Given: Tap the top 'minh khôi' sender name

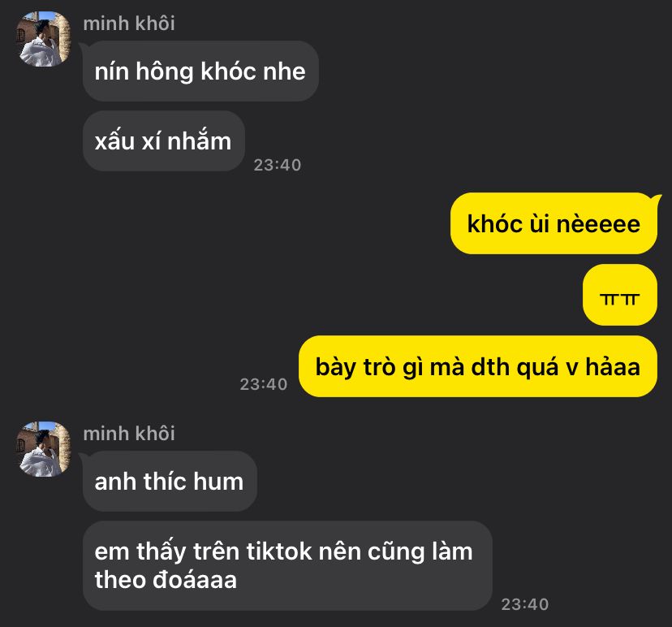Looking at the screenshot, I should pyautogui.click(x=129, y=24).
